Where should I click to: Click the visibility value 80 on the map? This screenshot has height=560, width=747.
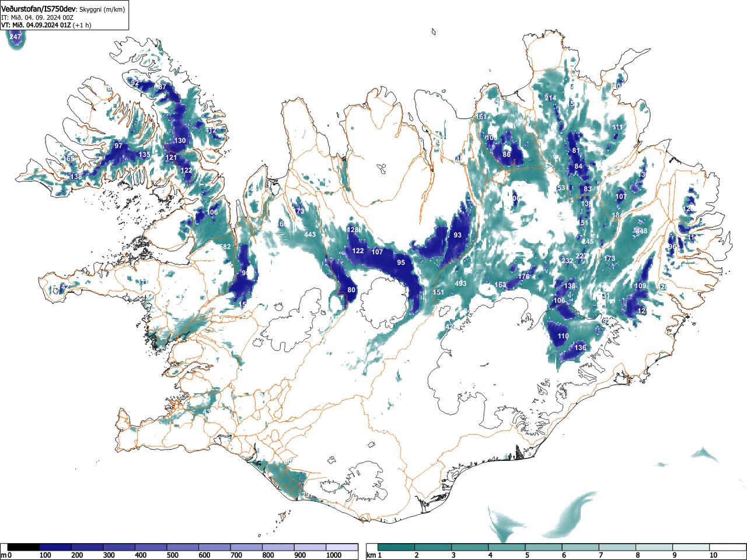click(351, 290)
